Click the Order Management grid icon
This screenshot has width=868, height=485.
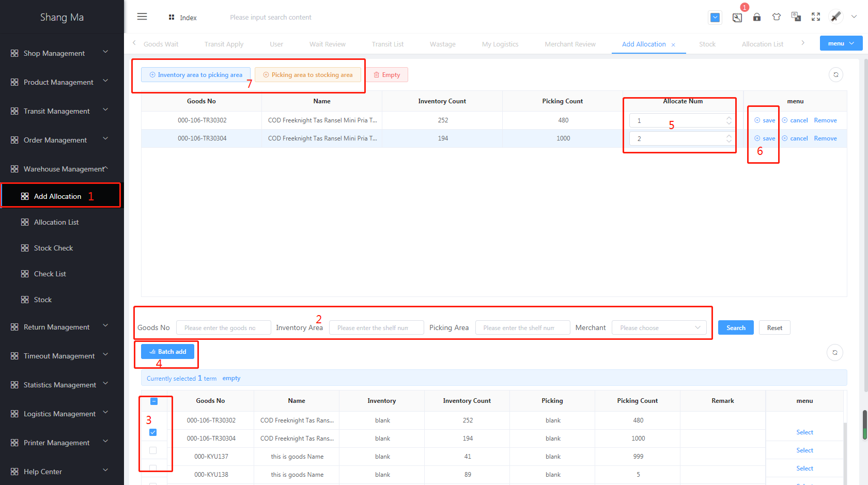click(x=14, y=140)
